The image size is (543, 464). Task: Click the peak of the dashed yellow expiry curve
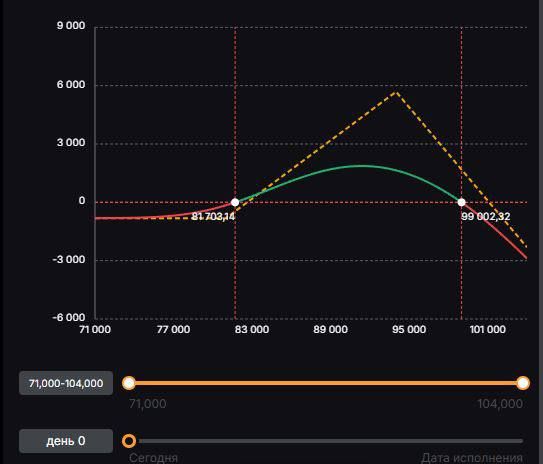click(x=396, y=92)
